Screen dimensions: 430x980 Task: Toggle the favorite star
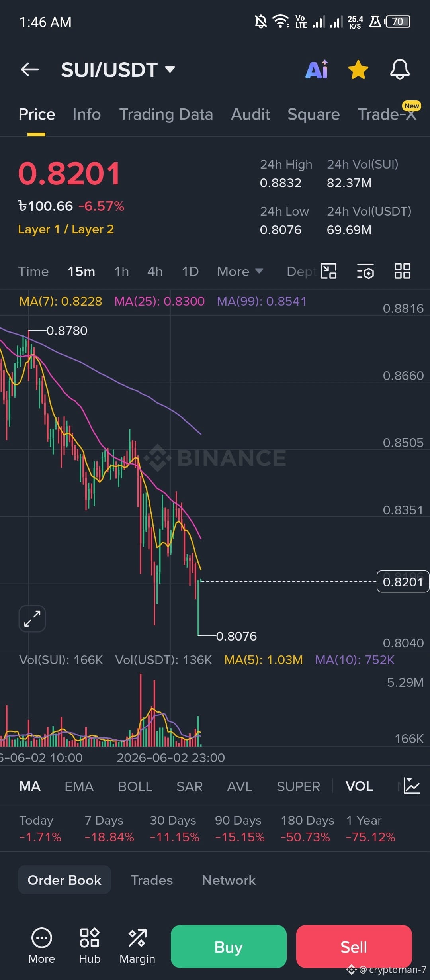point(358,69)
